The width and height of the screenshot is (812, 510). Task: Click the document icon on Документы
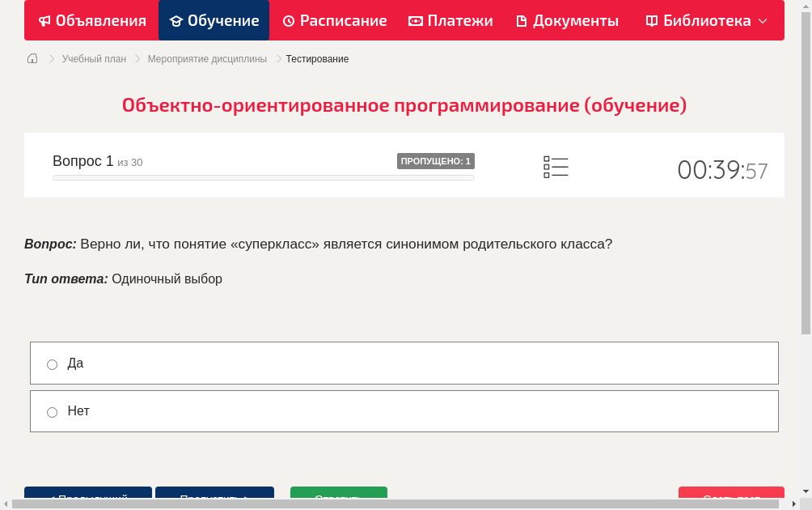[x=522, y=20]
